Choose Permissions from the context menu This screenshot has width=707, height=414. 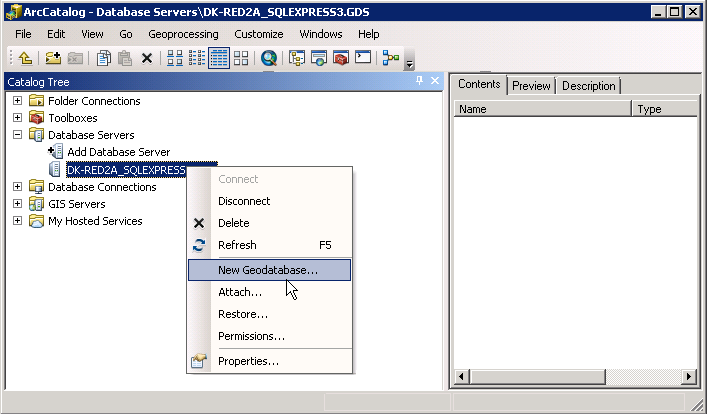[270, 336]
